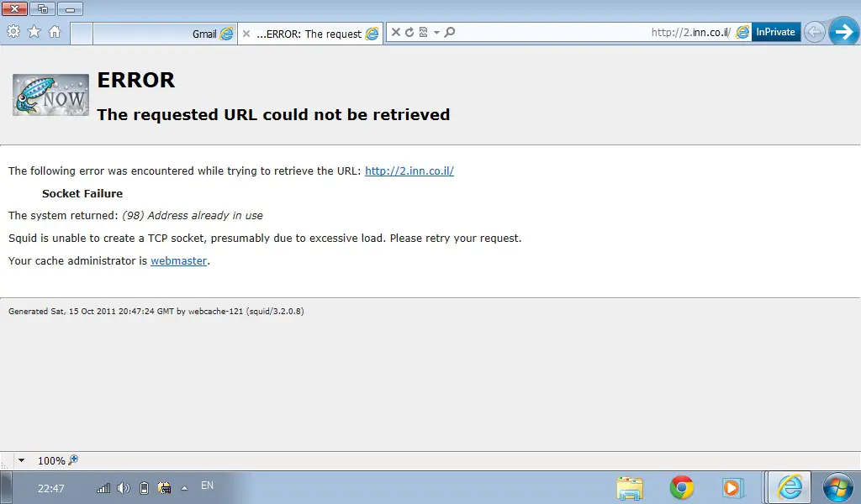Viewport: 861px width, 504px height.
Task: Expand the address bar autocomplete dropdown arrow
Action: (x=436, y=33)
